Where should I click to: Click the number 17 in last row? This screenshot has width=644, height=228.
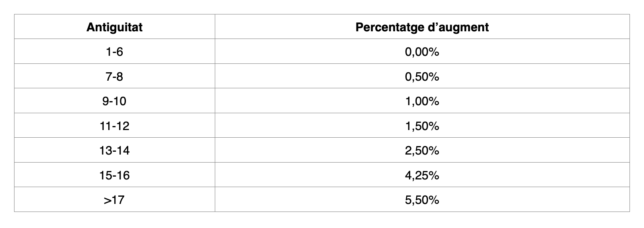click(x=118, y=200)
